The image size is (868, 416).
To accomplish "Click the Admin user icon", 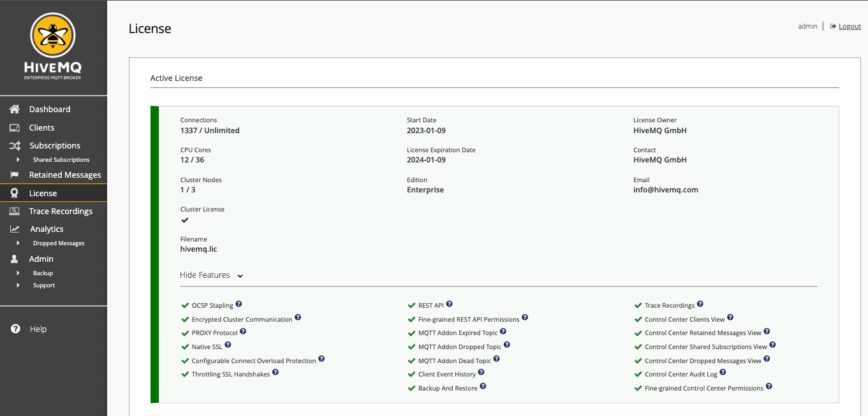I will point(14,259).
